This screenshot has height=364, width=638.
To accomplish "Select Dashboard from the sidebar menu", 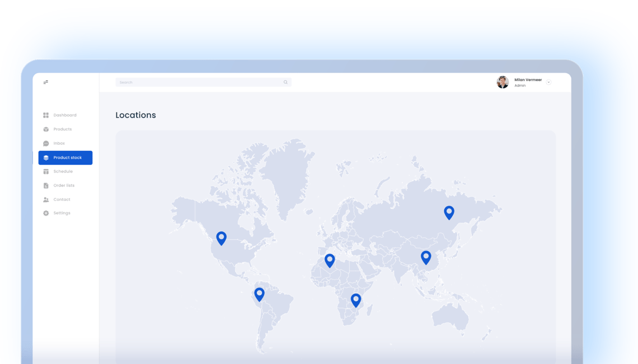I will tap(65, 115).
